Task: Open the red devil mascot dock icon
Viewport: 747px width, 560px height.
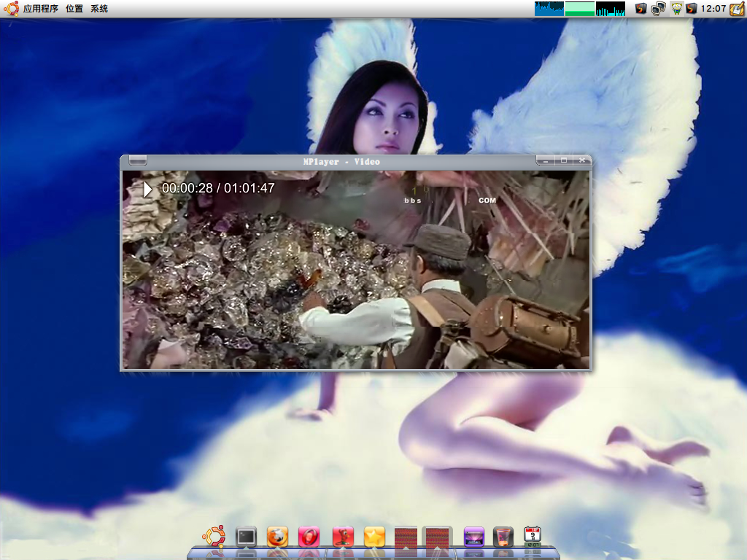Action: coord(343,537)
